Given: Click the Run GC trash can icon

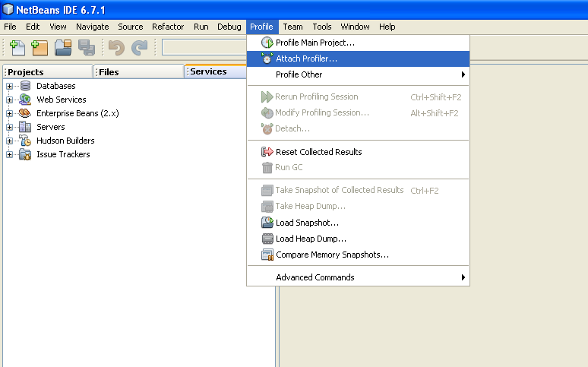Looking at the screenshot, I should click(x=267, y=167).
